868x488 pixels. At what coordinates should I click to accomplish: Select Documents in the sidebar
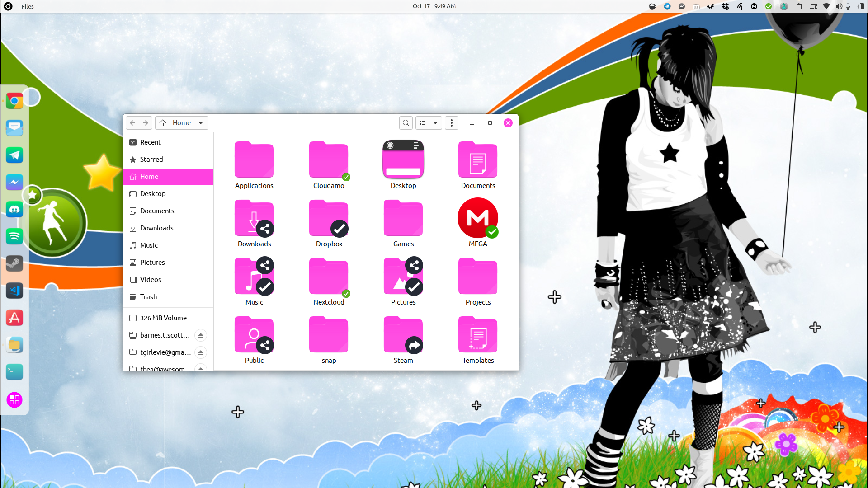click(x=168, y=211)
